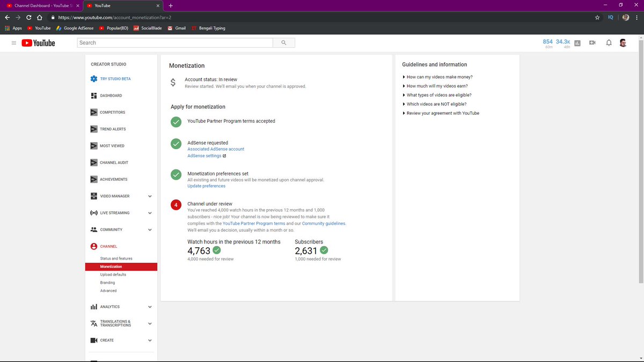Screen dimensions: 644x362
Task: Click the browser address bar URL
Action: click(x=114, y=17)
